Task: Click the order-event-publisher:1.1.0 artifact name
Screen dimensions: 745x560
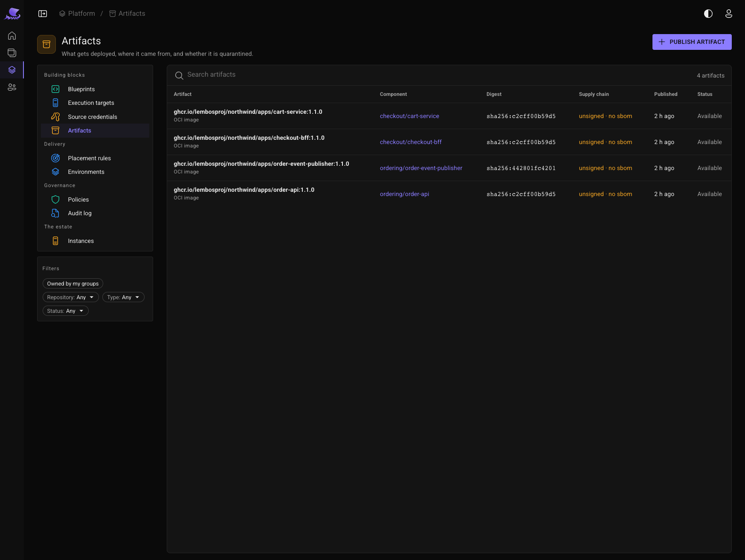Action: point(261,164)
